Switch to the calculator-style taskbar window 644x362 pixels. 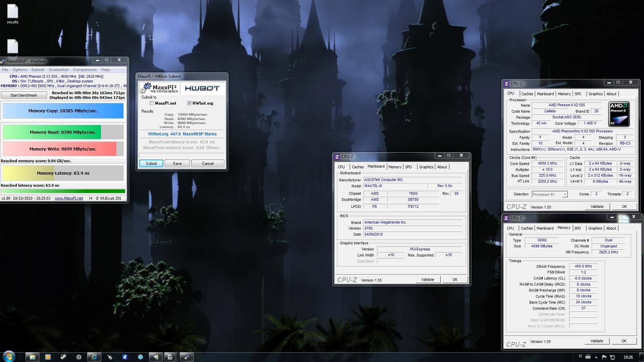click(170, 357)
